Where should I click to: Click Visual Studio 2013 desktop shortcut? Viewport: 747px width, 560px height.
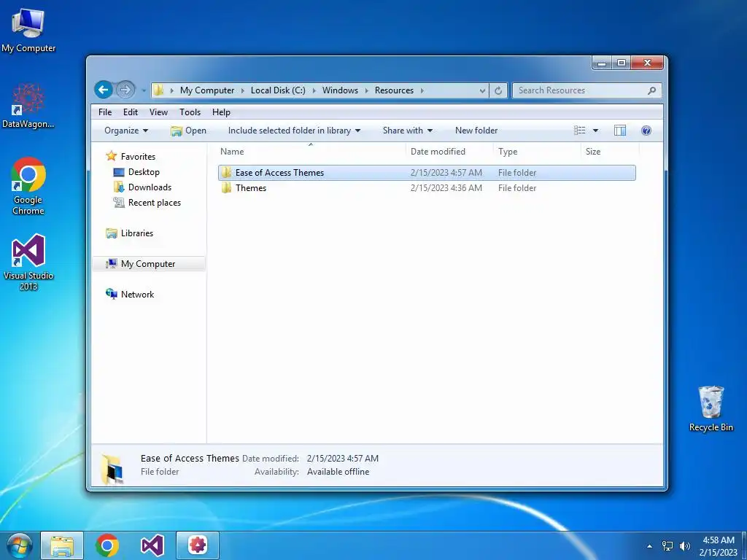coord(28,262)
